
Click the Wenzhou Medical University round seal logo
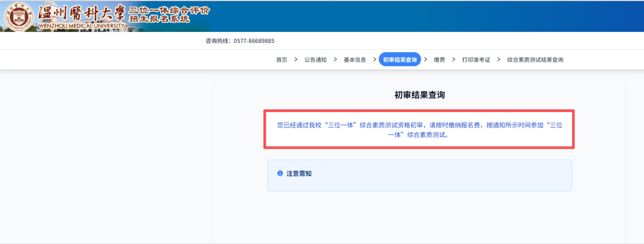coord(19,16)
